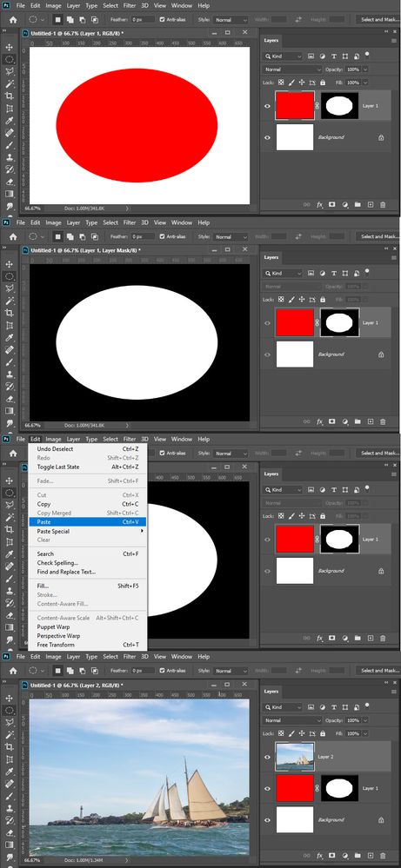The height and width of the screenshot is (868, 401).
Task: Create new layer icon in Layer 2 panel
Action: pos(371,855)
